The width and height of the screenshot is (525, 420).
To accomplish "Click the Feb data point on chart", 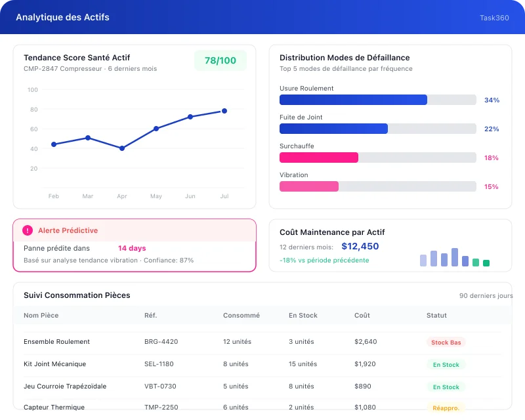I will [x=54, y=144].
